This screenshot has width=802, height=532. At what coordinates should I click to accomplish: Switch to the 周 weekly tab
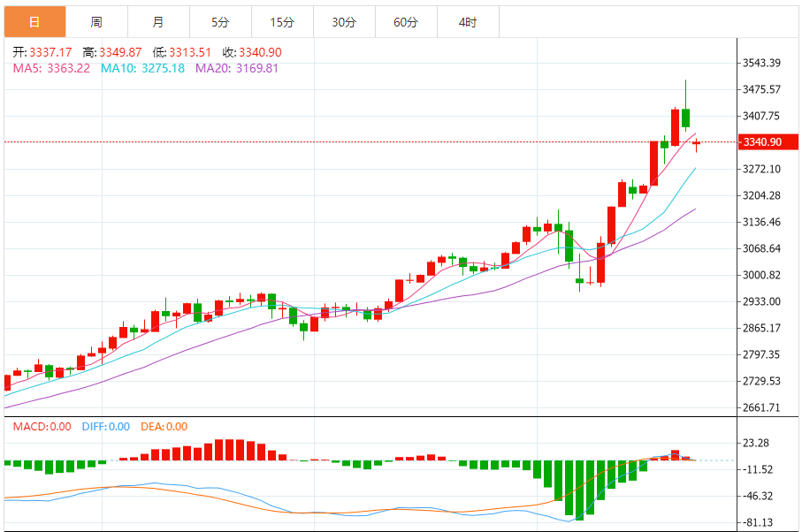(x=96, y=22)
